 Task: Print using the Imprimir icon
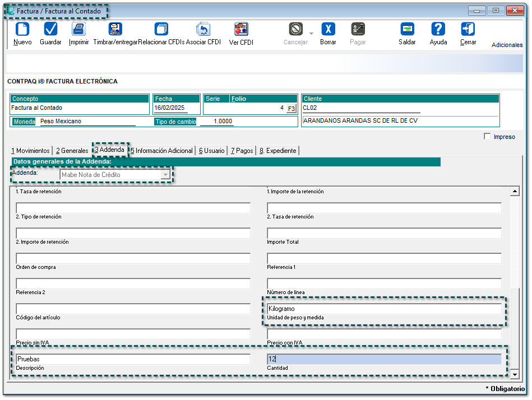[x=78, y=30]
